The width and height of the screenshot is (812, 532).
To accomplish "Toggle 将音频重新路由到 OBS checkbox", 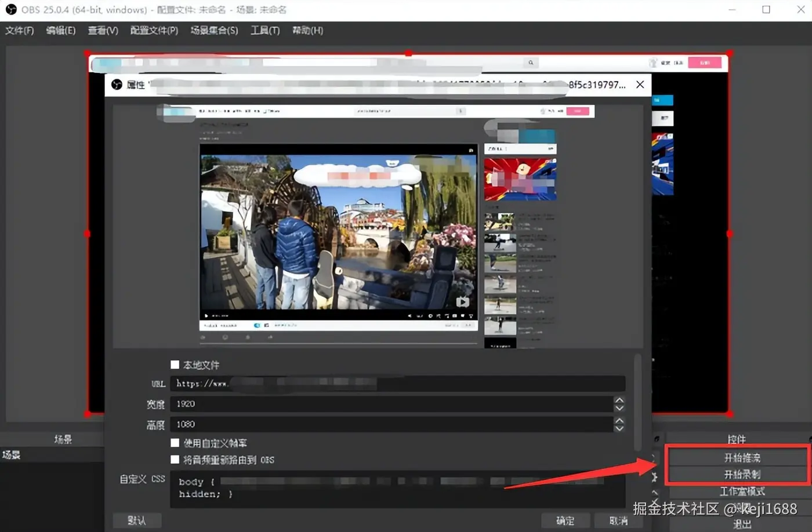I will pyautogui.click(x=175, y=460).
